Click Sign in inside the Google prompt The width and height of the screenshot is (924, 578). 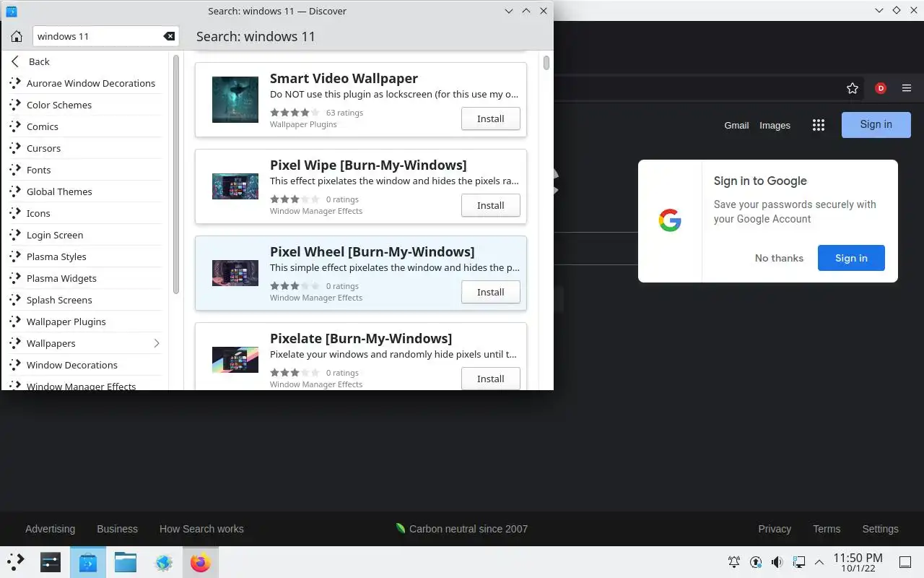tap(851, 258)
